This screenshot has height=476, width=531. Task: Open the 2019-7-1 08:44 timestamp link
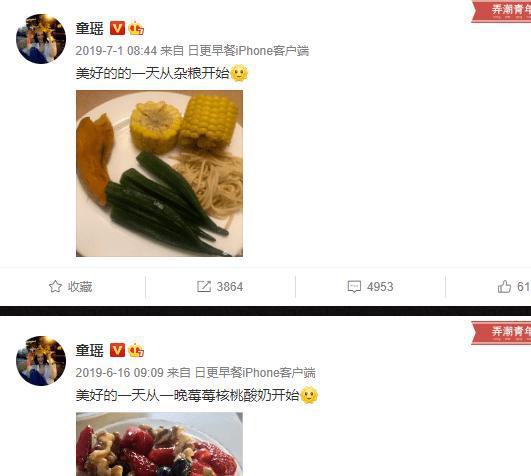[116, 51]
